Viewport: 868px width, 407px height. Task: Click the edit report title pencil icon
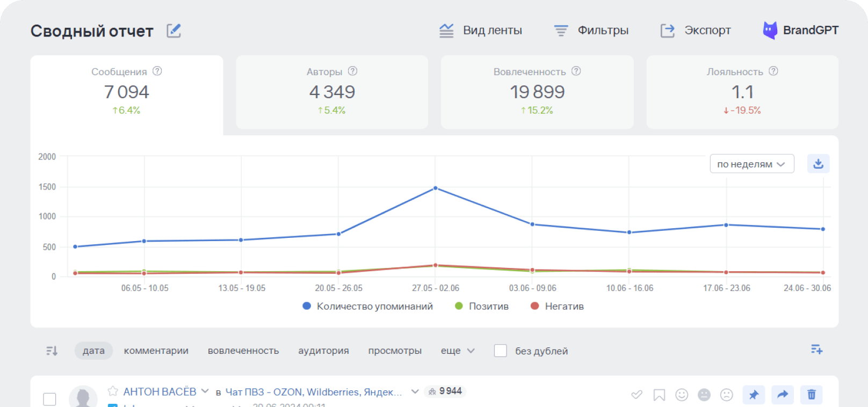(x=173, y=31)
